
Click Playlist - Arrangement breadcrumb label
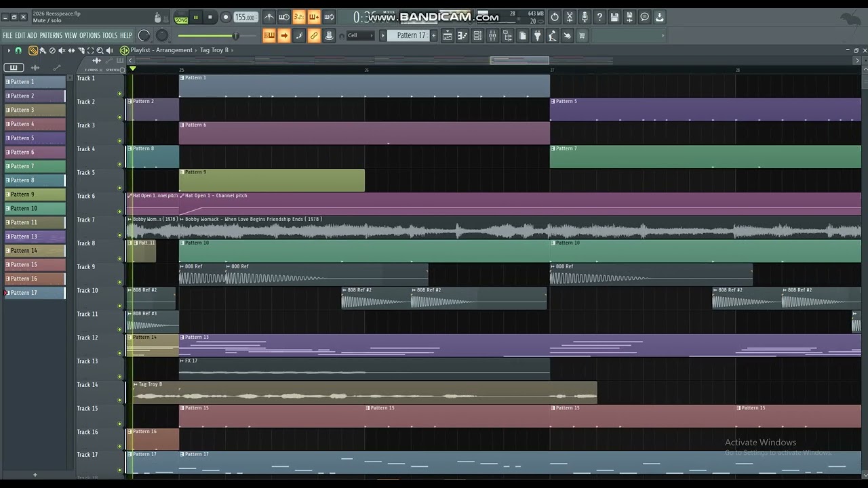(161, 50)
